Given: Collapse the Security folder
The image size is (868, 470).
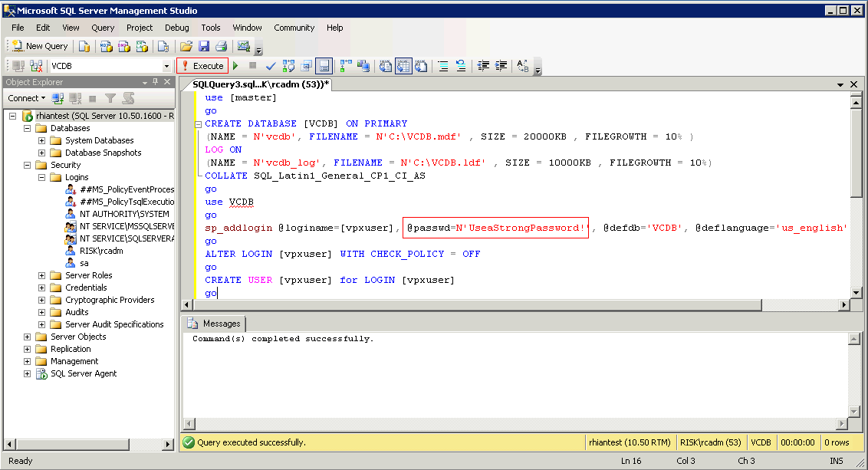Looking at the screenshot, I should click(27, 165).
